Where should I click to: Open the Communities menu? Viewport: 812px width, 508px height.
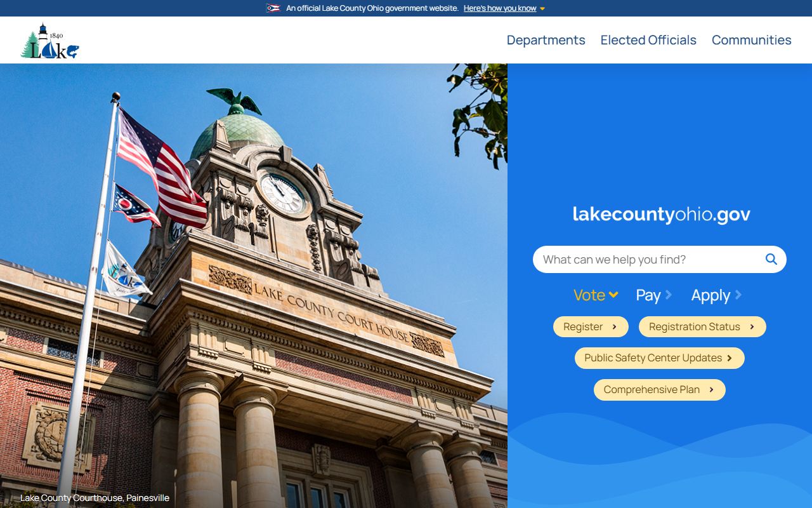point(751,40)
